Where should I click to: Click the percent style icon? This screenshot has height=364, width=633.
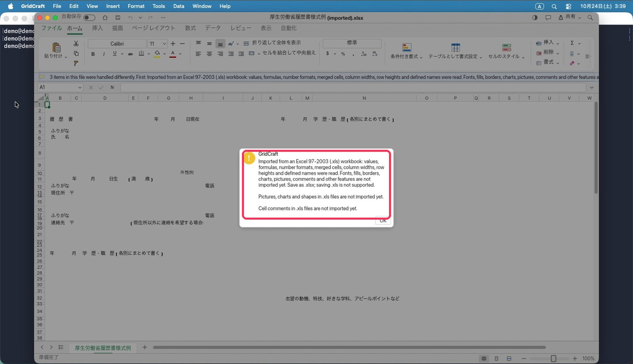[x=343, y=54]
